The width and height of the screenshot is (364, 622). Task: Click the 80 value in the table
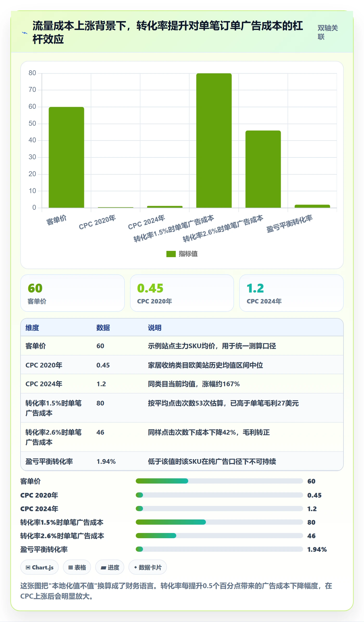pos(100,403)
